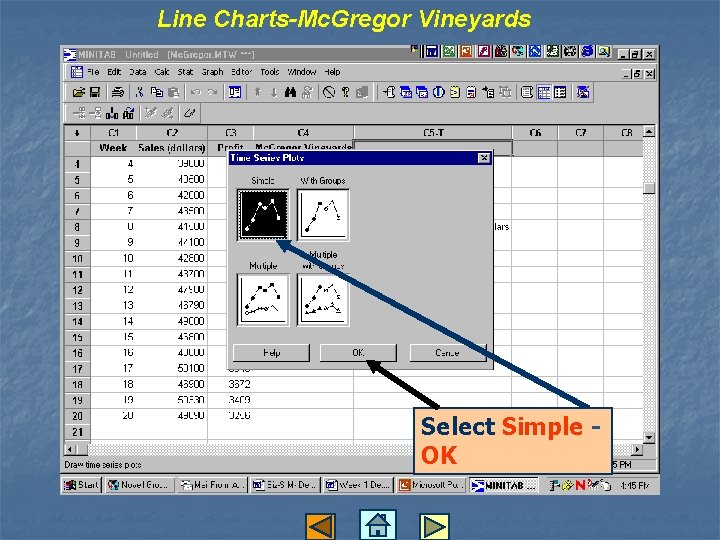Click the Edit Last Dialog icon
This screenshot has height=540, width=720.
click(x=235, y=92)
